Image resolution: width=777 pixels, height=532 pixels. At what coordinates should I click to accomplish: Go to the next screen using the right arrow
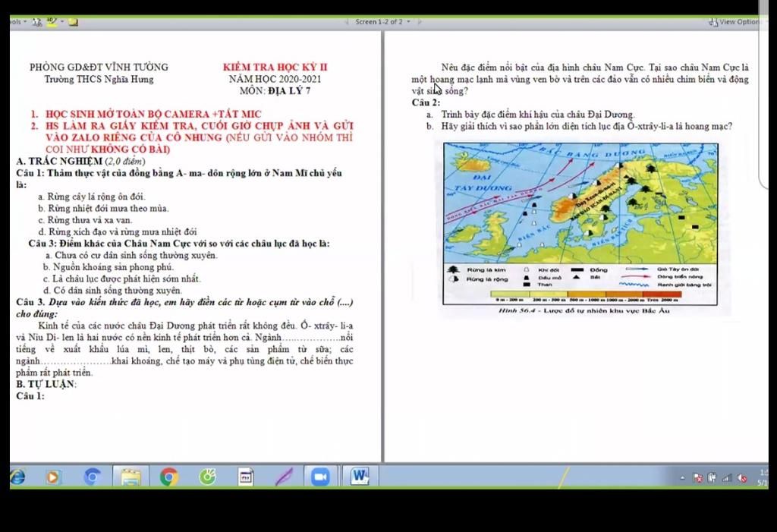tap(420, 22)
